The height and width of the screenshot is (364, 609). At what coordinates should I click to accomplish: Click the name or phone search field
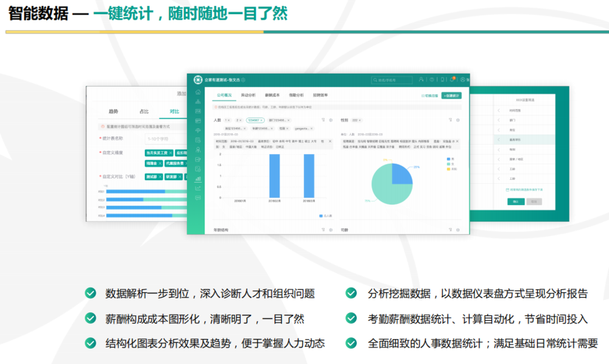392,80
